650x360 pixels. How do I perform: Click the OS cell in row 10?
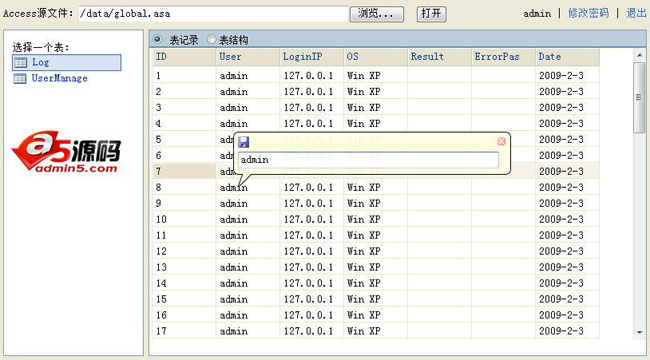(376, 219)
